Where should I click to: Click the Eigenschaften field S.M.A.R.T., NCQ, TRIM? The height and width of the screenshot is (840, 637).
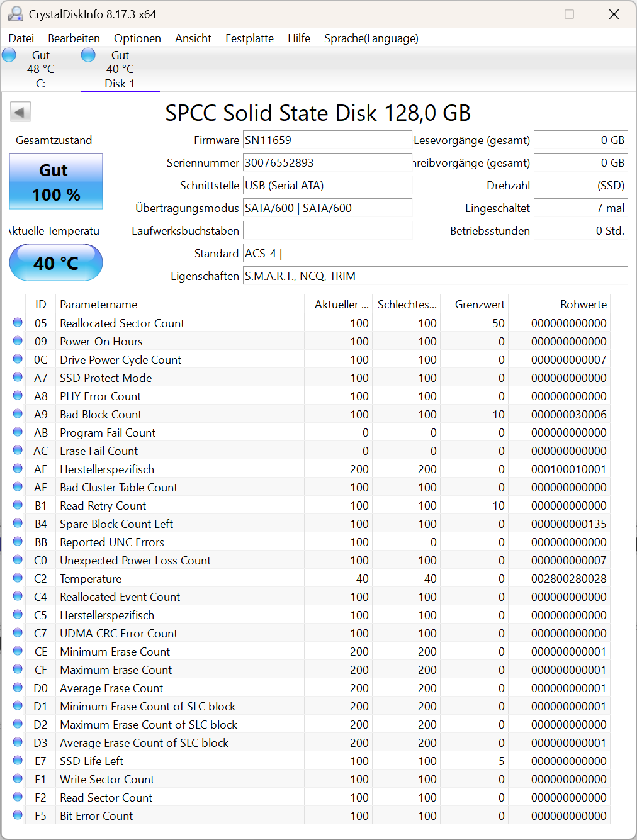coord(435,276)
